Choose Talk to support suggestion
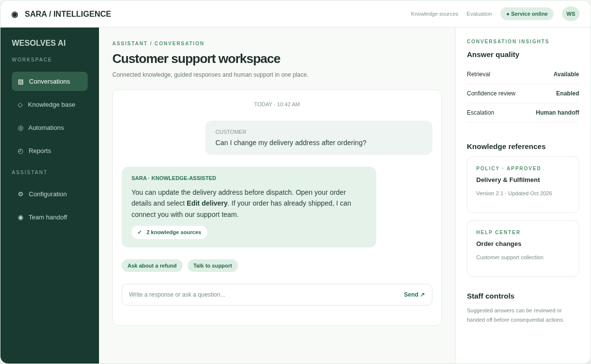Viewport: 591px width, 364px height. click(213, 266)
